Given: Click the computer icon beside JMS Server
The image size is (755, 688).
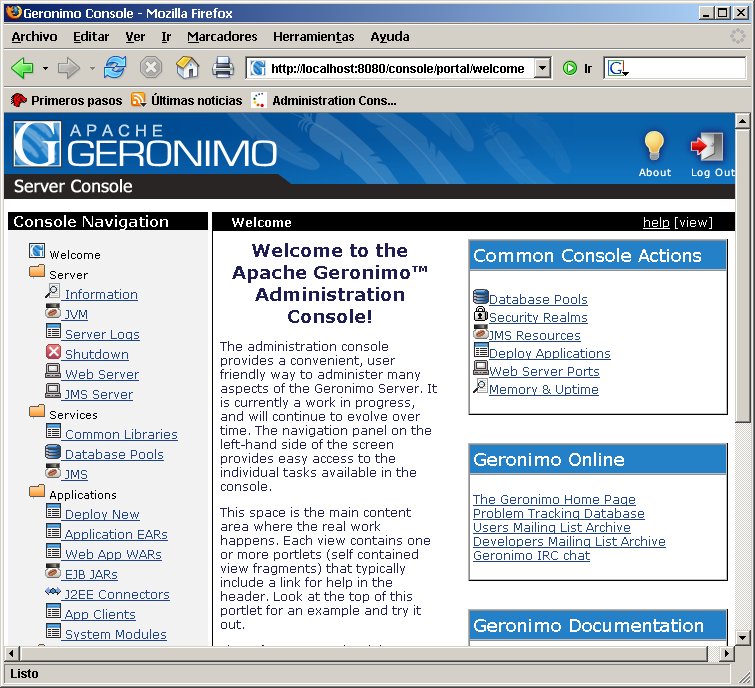Looking at the screenshot, I should tap(52, 391).
